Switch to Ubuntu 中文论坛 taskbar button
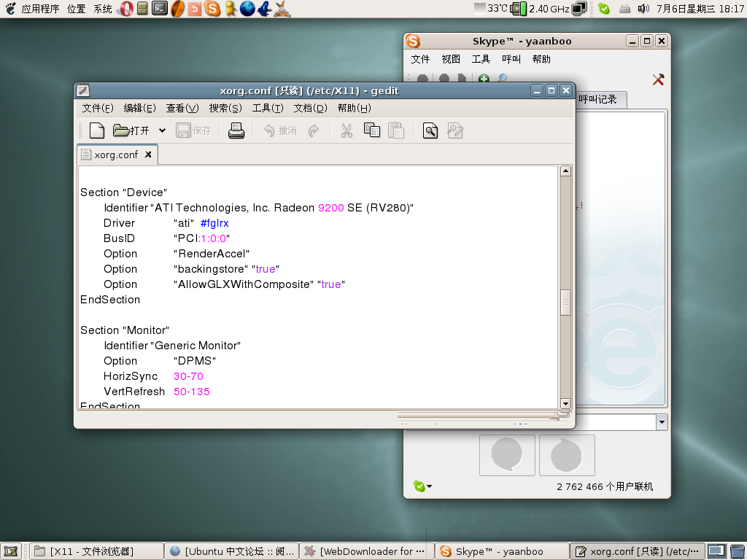The image size is (747, 560). 232,551
